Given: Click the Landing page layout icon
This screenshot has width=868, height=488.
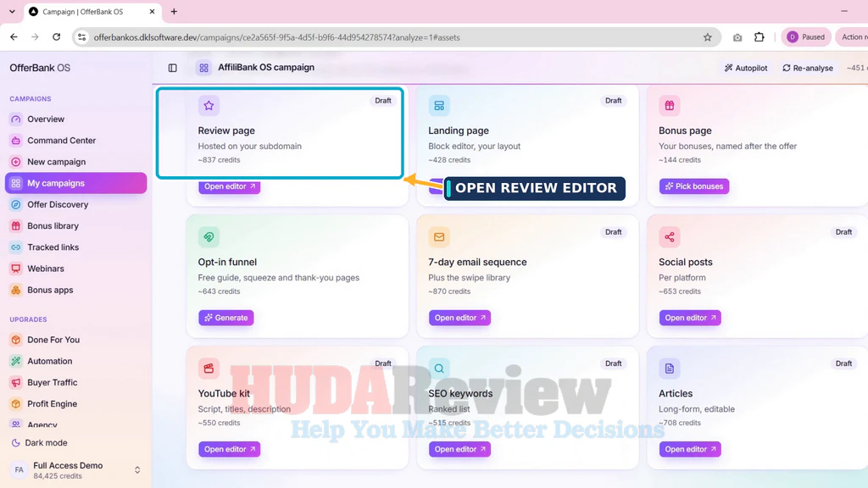Looking at the screenshot, I should 439,106.
